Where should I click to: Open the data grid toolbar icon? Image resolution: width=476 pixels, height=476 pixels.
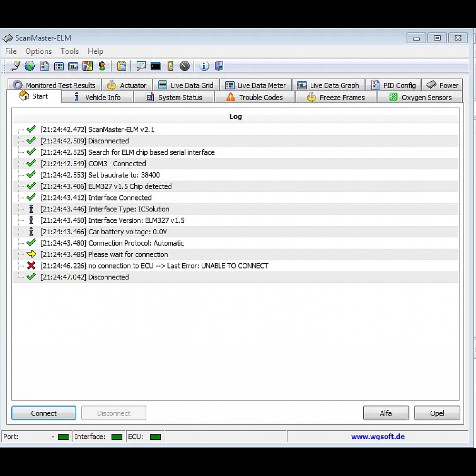click(x=59, y=66)
